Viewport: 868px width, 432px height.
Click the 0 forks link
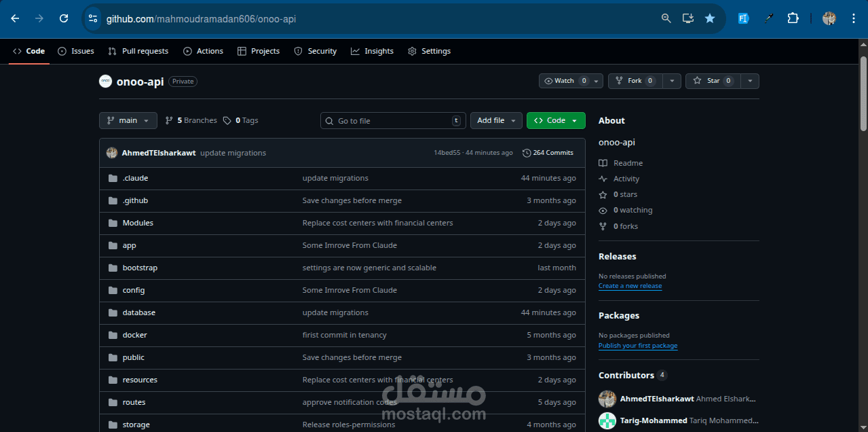pyautogui.click(x=618, y=226)
